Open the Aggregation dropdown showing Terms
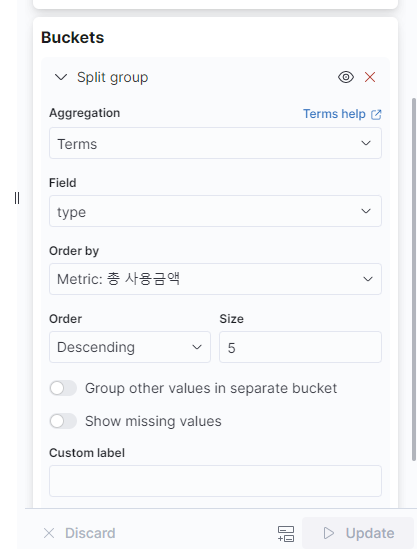 [215, 143]
